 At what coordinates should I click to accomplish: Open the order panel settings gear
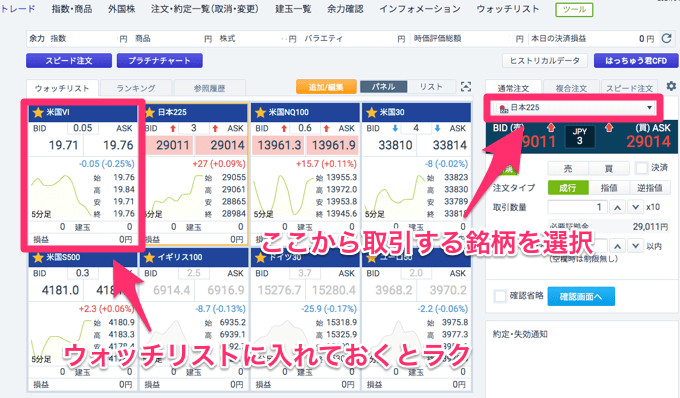coord(671,86)
